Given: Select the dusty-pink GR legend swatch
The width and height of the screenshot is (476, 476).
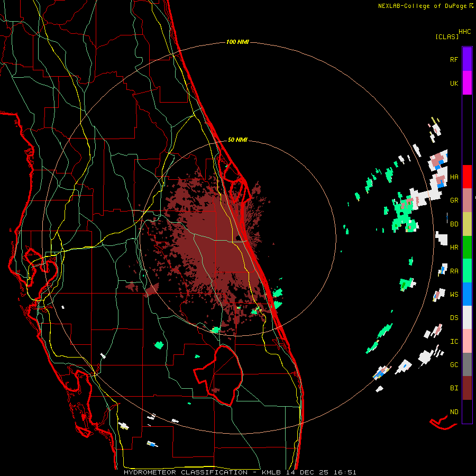Looking at the screenshot, I should point(467,200).
